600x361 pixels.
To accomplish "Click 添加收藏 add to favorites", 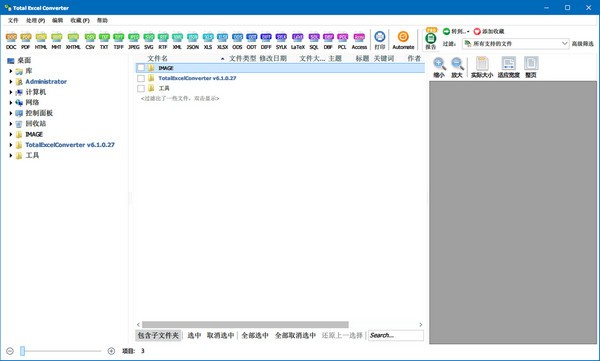I will click(x=489, y=31).
